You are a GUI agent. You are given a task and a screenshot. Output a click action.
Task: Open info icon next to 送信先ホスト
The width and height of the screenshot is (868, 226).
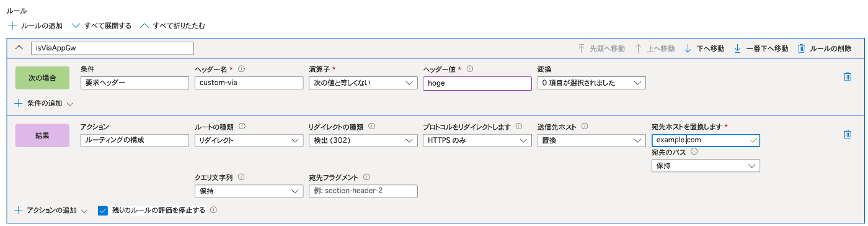click(585, 126)
